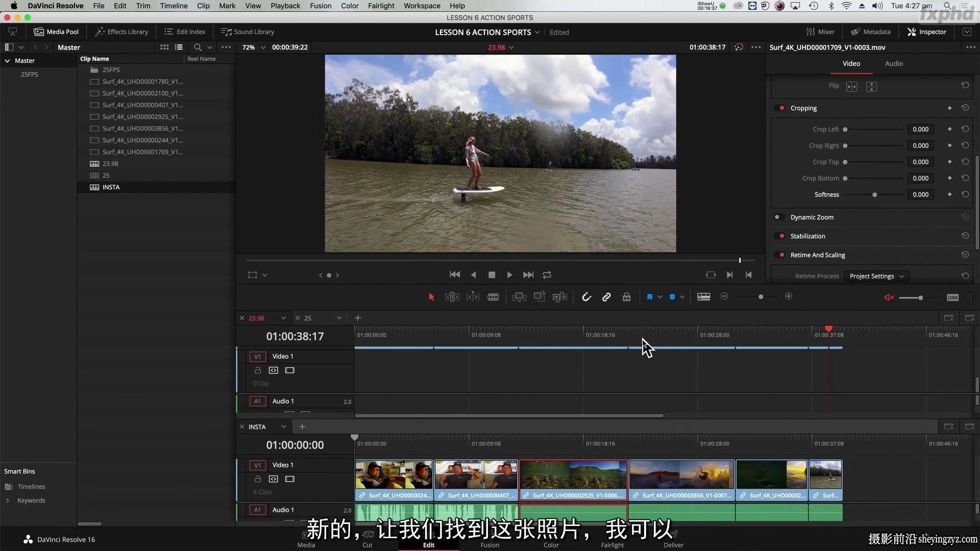Select the Blade Edit tool

click(493, 297)
